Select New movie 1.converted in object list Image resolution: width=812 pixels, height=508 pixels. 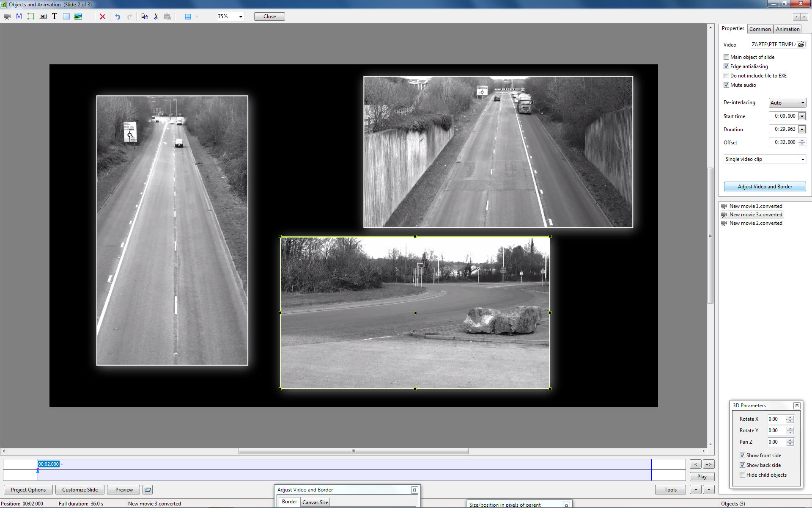click(755, 206)
